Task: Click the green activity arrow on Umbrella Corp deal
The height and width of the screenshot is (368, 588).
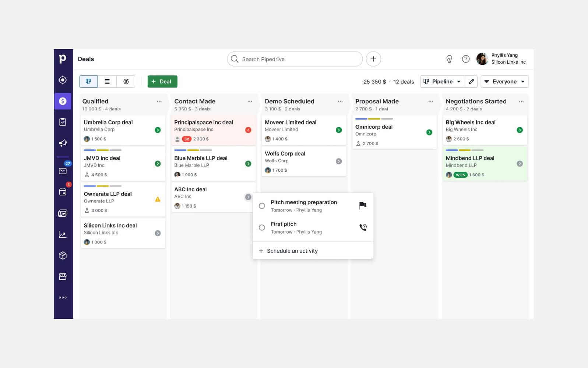Action: click(158, 130)
